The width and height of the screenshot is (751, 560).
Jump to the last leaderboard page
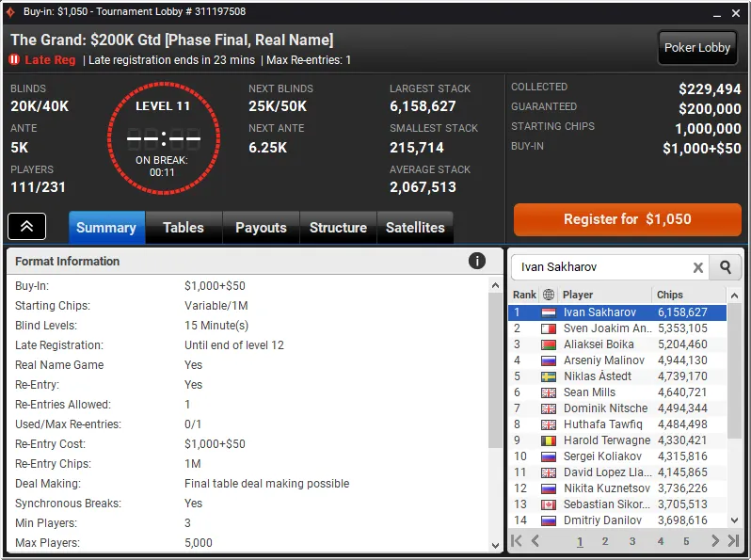[x=733, y=541]
